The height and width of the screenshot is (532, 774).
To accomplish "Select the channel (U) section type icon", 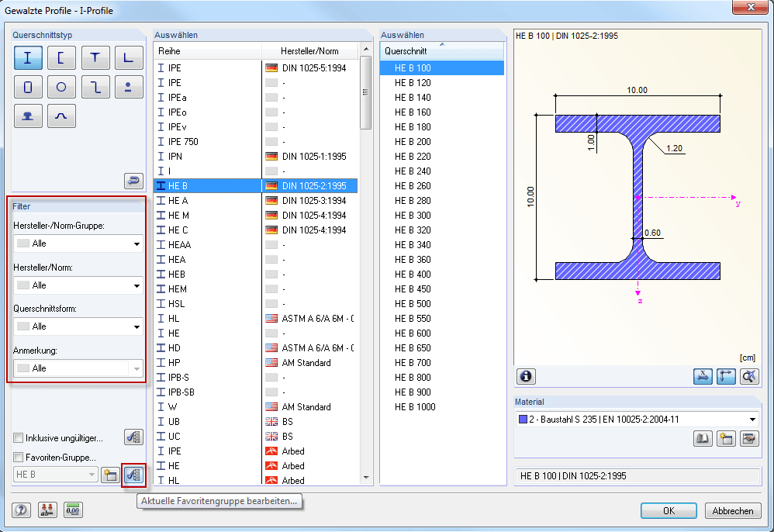I will pyautogui.click(x=61, y=57).
